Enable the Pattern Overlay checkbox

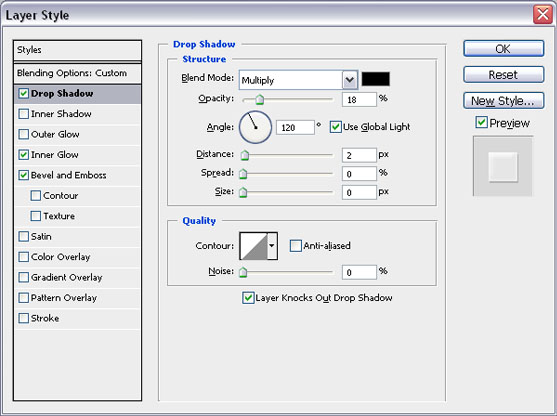point(23,298)
